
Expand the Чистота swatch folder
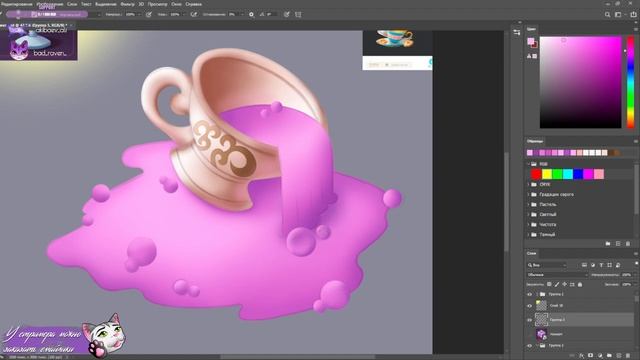click(x=528, y=224)
